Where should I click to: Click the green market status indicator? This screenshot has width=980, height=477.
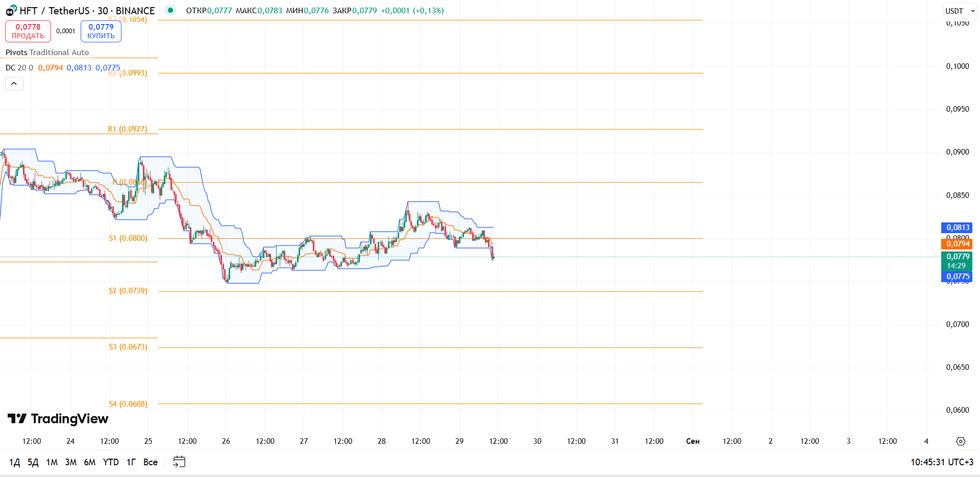pyautogui.click(x=170, y=10)
